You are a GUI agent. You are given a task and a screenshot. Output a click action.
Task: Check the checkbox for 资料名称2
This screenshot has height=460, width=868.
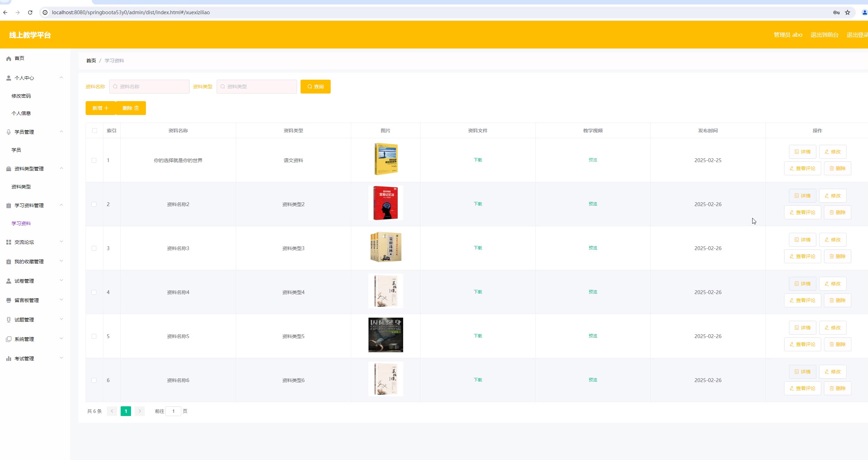[x=94, y=204]
